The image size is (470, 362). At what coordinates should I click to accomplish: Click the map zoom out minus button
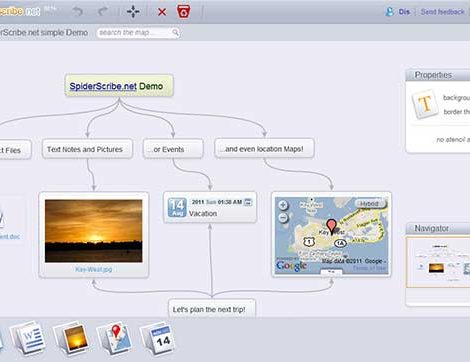pyautogui.click(x=283, y=218)
